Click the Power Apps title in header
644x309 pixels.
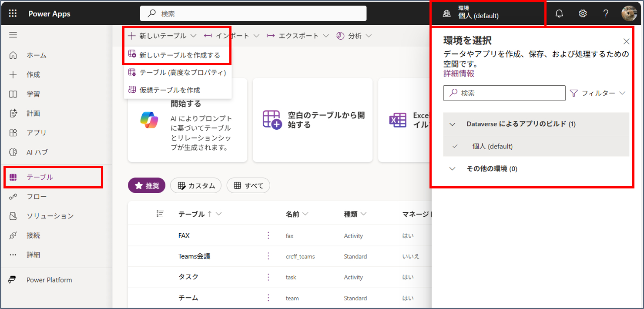coord(49,13)
